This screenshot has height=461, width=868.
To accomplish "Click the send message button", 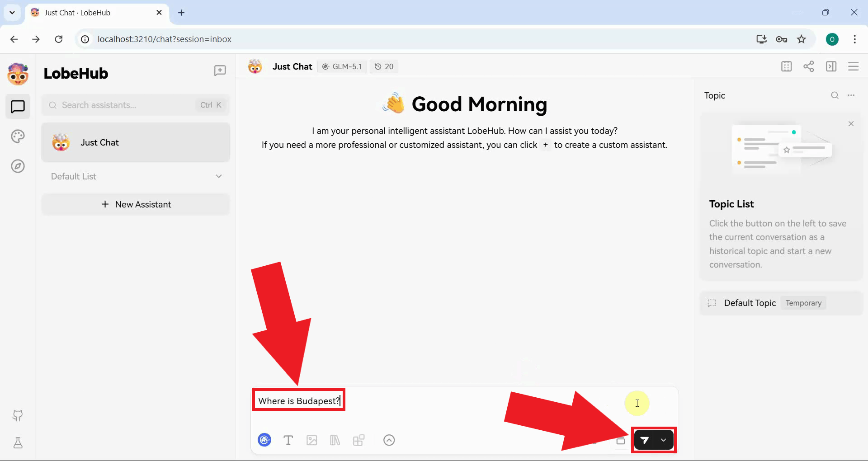I will point(644,440).
